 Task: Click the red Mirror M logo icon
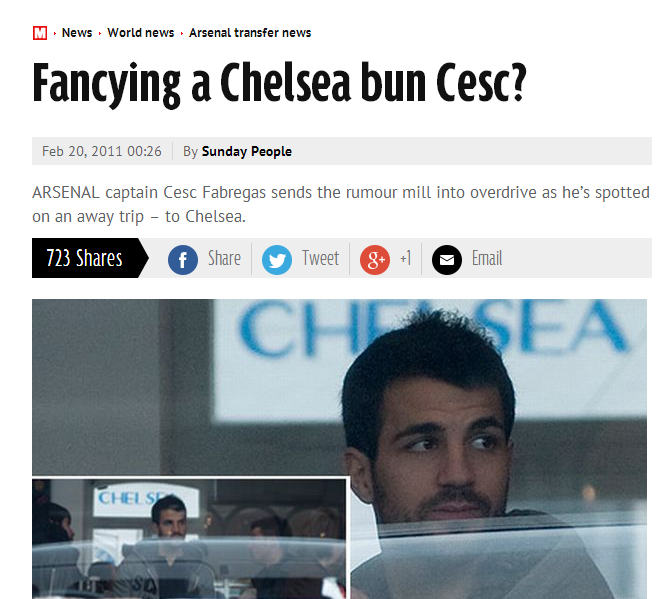(x=40, y=33)
